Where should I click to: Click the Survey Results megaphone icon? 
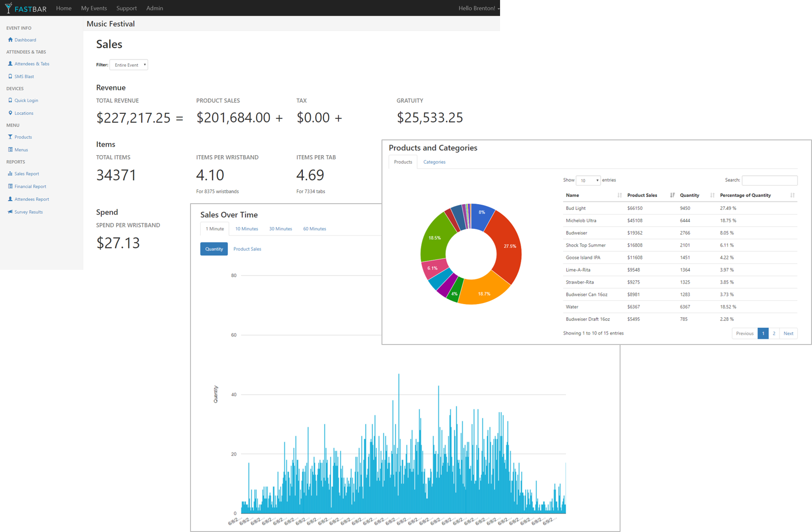(10, 212)
